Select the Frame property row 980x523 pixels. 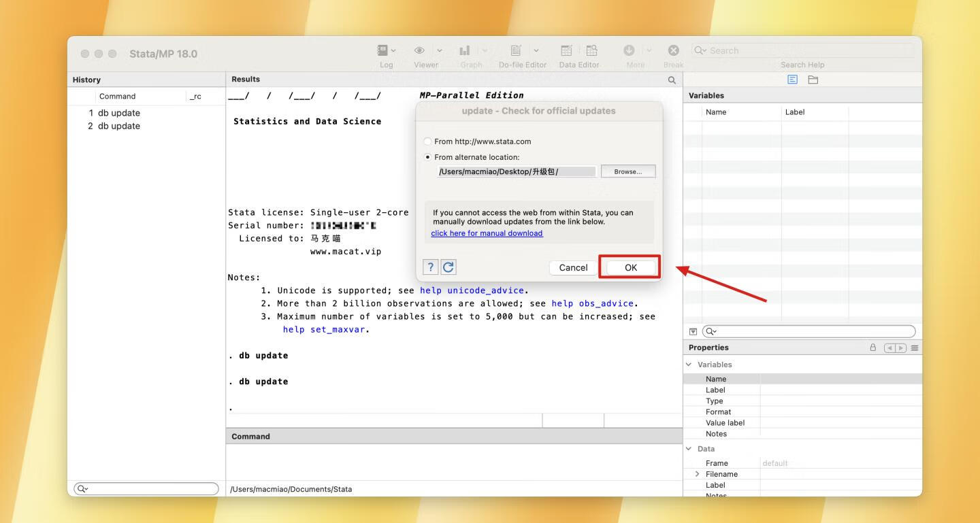coord(802,463)
